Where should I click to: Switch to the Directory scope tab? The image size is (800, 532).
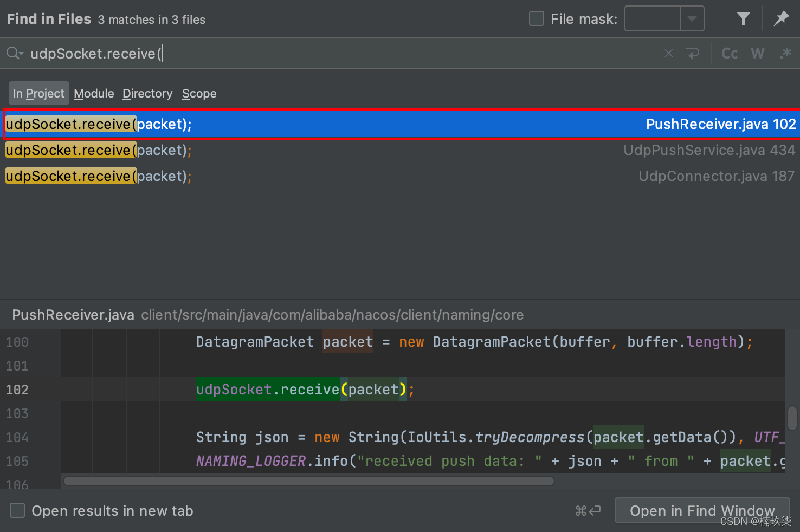point(147,94)
